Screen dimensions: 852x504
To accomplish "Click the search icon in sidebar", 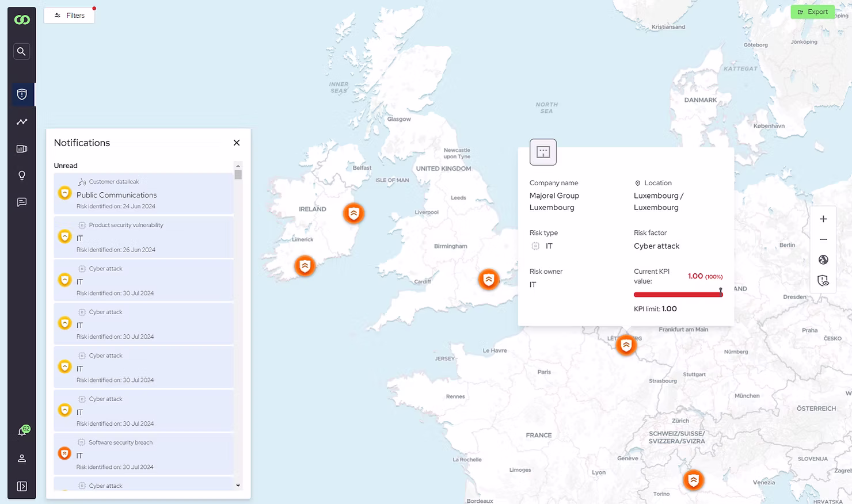I will coord(21,52).
